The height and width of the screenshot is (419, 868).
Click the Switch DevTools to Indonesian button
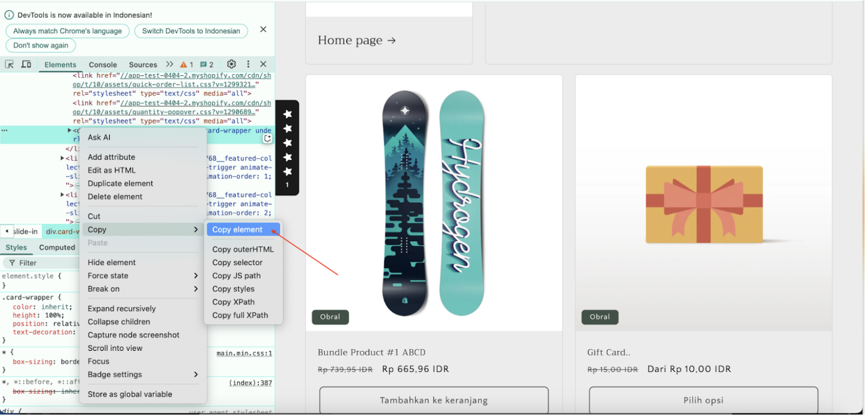191,31
